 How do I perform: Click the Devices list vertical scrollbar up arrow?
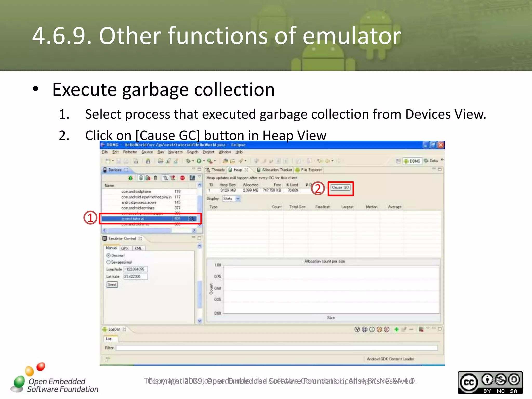click(199, 185)
